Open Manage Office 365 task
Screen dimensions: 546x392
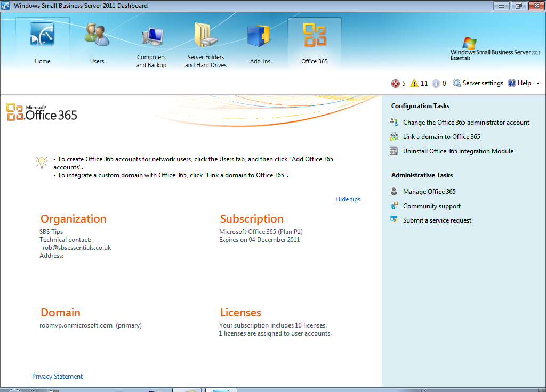(429, 192)
